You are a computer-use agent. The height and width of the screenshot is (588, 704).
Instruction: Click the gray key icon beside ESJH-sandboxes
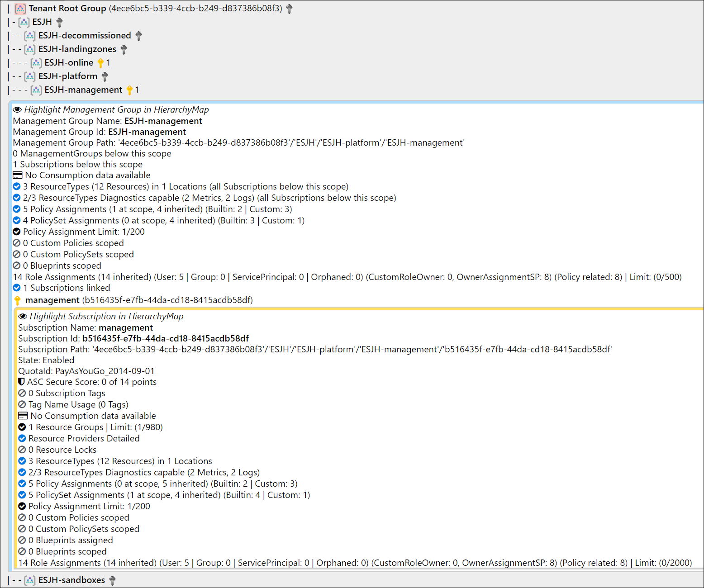coord(113,580)
